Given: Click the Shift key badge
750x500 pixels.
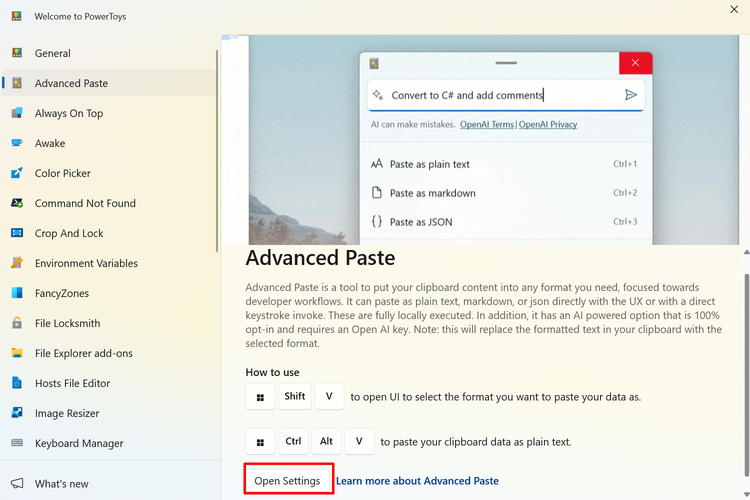Looking at the screenshot, I should (295, 396).
